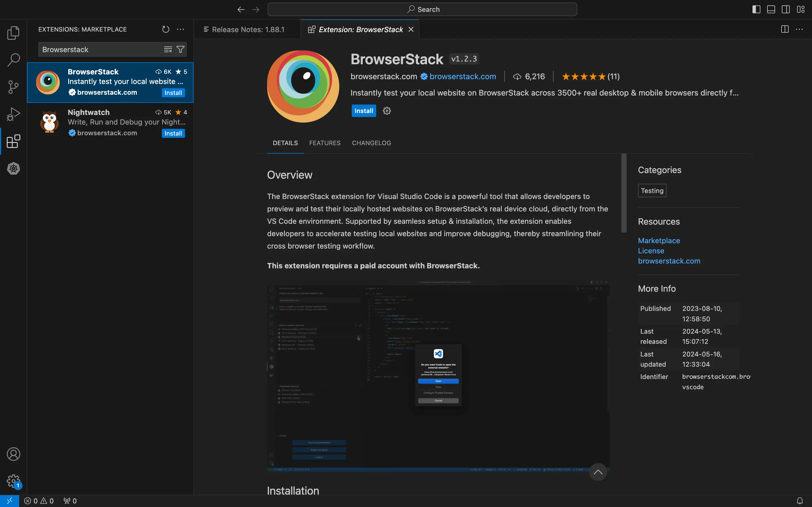Screen dimensions: 812x507
Task: Open the Kubernetes view icon
Action: point(14,168)
